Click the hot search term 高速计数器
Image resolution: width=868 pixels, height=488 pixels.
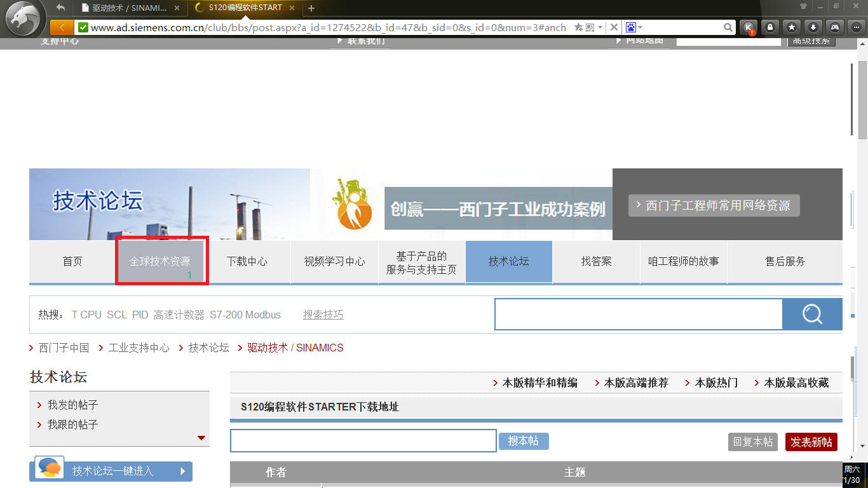pos(179,315)
